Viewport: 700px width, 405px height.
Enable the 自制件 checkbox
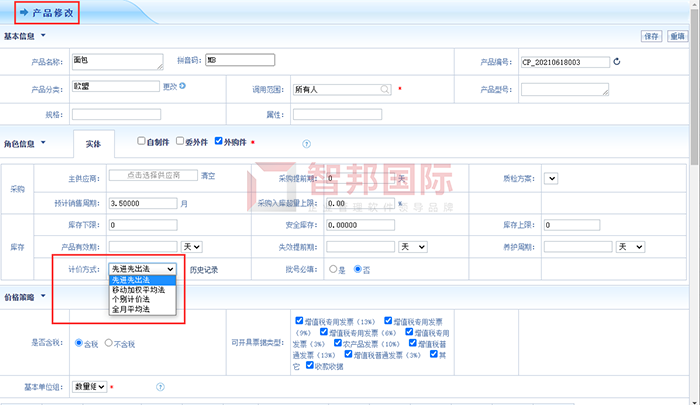142,141
